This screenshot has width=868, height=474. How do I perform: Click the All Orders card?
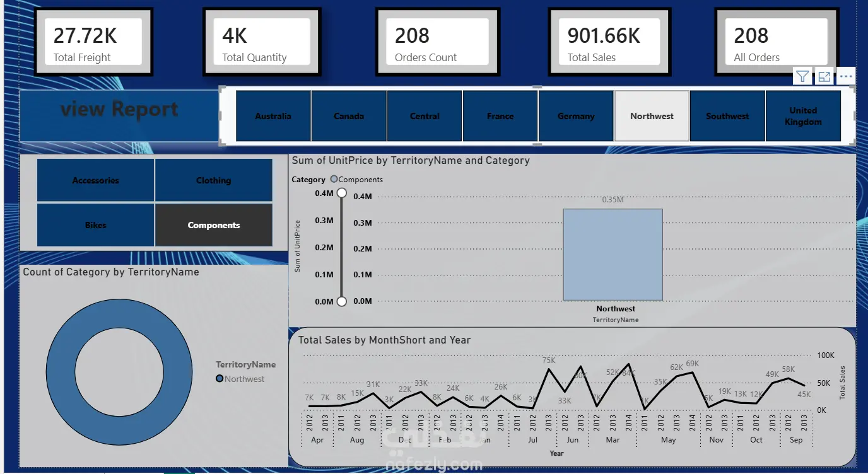[x=777, y=42]
